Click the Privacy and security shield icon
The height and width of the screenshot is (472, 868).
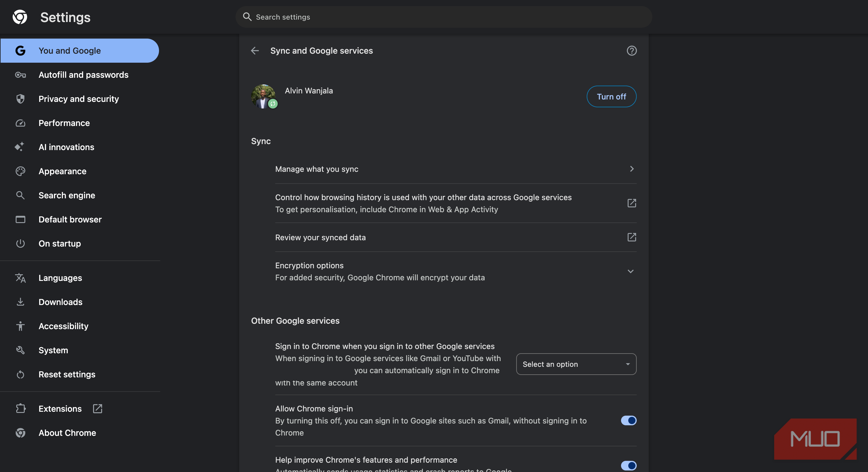pos(20,99)
